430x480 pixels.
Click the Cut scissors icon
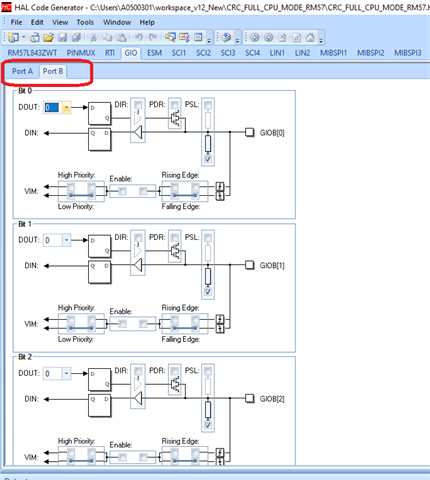pos(94,37)
